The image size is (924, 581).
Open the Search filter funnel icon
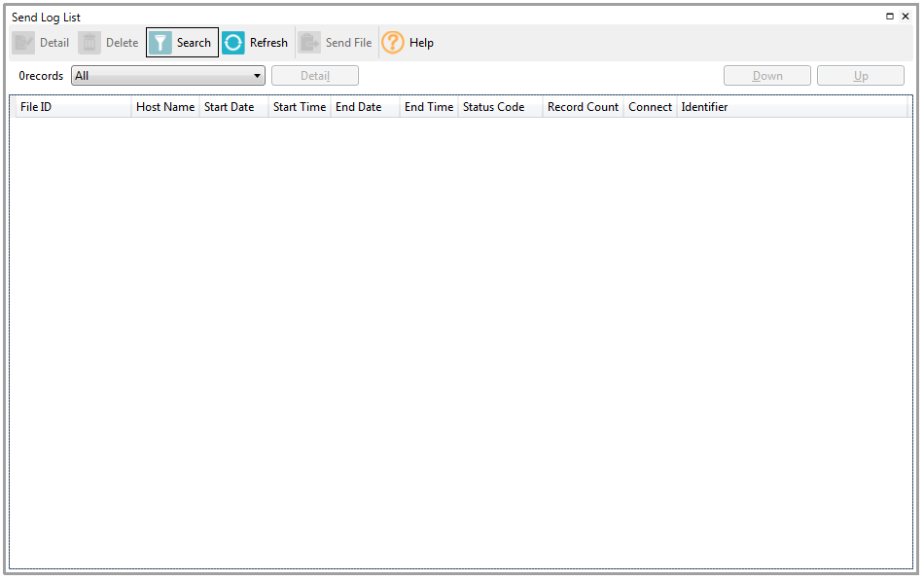point(160,43)
